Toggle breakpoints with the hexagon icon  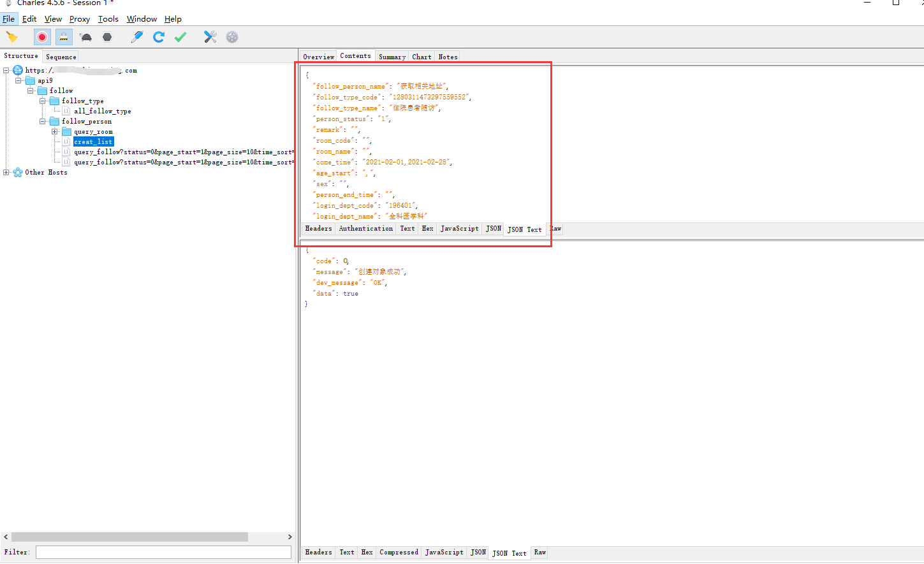tap(107, 37)
